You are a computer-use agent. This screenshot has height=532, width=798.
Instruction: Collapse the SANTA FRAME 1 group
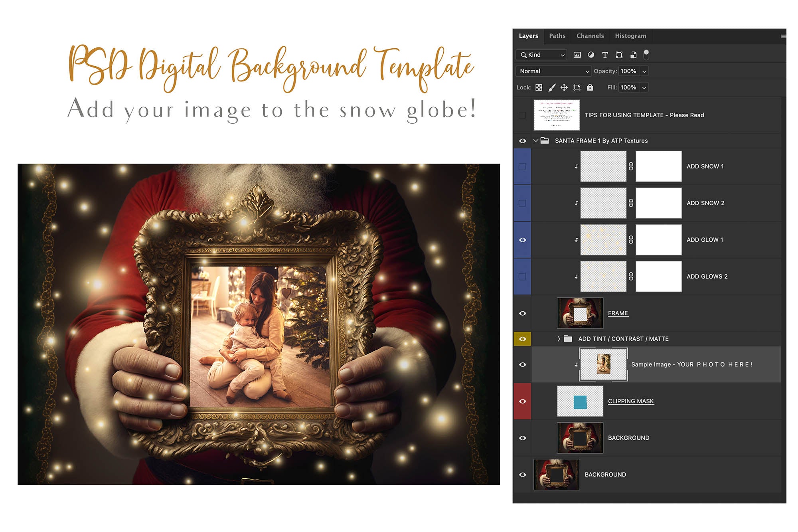[535, 140]
